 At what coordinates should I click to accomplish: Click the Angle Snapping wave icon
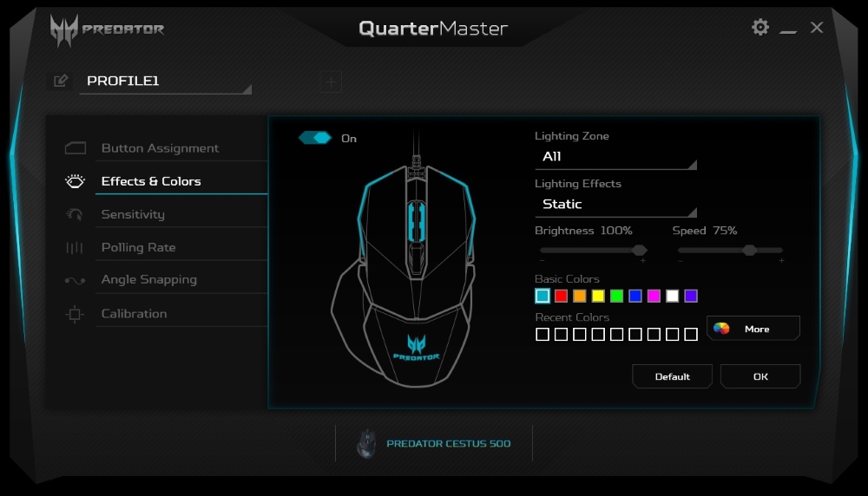(x=75, y=280)
